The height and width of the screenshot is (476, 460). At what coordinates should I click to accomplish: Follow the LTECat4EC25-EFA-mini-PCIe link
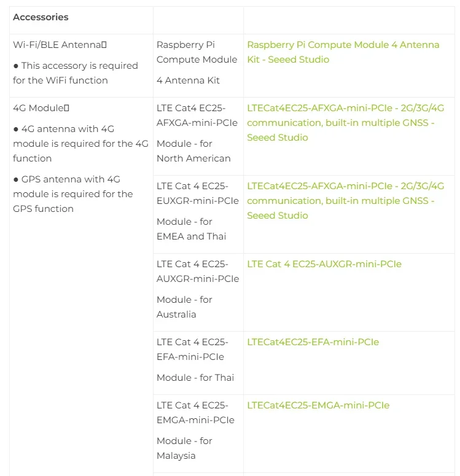click(313, 342)
